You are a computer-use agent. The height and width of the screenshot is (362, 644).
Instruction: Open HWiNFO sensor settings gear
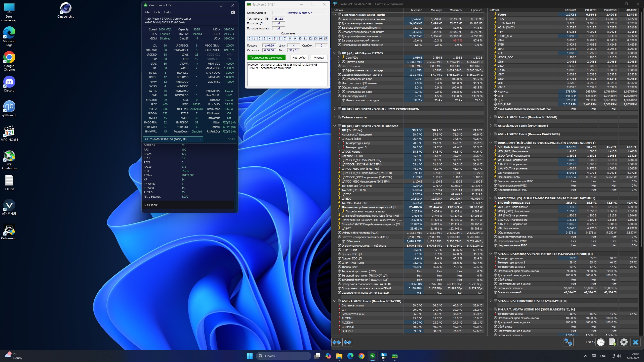624,342
